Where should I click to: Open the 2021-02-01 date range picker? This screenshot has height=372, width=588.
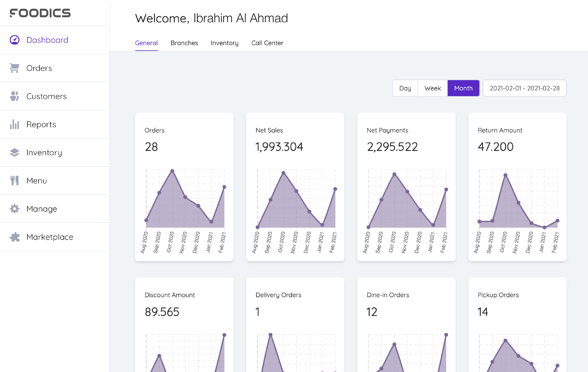point(524,88)
